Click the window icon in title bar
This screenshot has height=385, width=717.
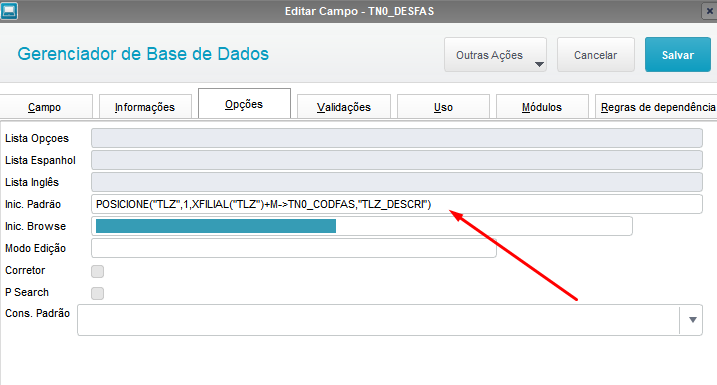[9, 11]
